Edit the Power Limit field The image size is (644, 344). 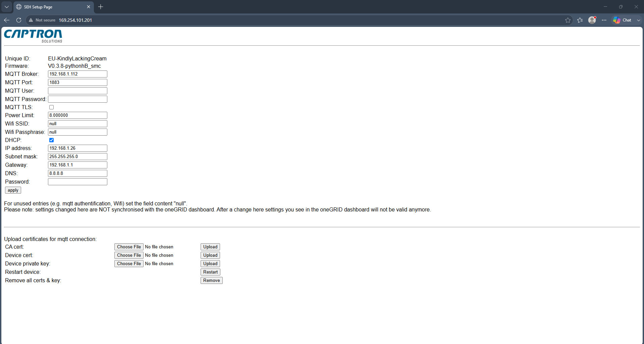click(77, 115)
